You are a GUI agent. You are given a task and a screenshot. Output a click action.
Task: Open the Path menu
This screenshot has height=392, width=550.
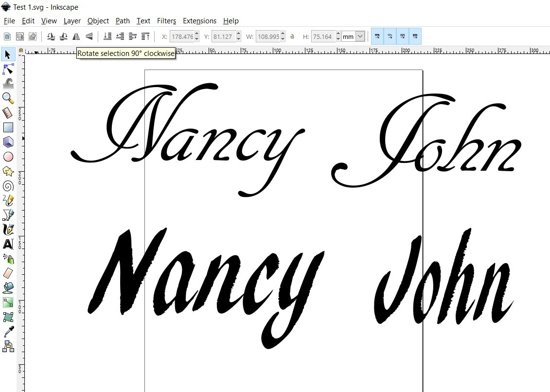[123, 21]
